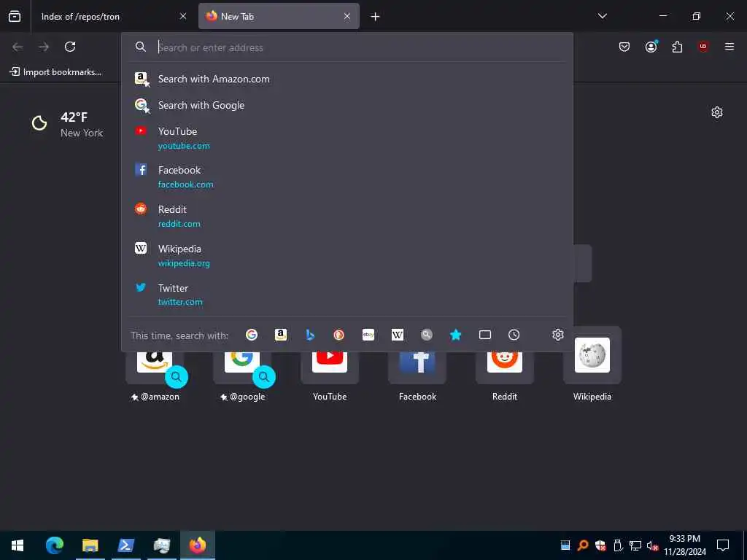Open the Windows Start menu
Screen dimensions: 747x560
pyautogui.click(x=18, y=545)
